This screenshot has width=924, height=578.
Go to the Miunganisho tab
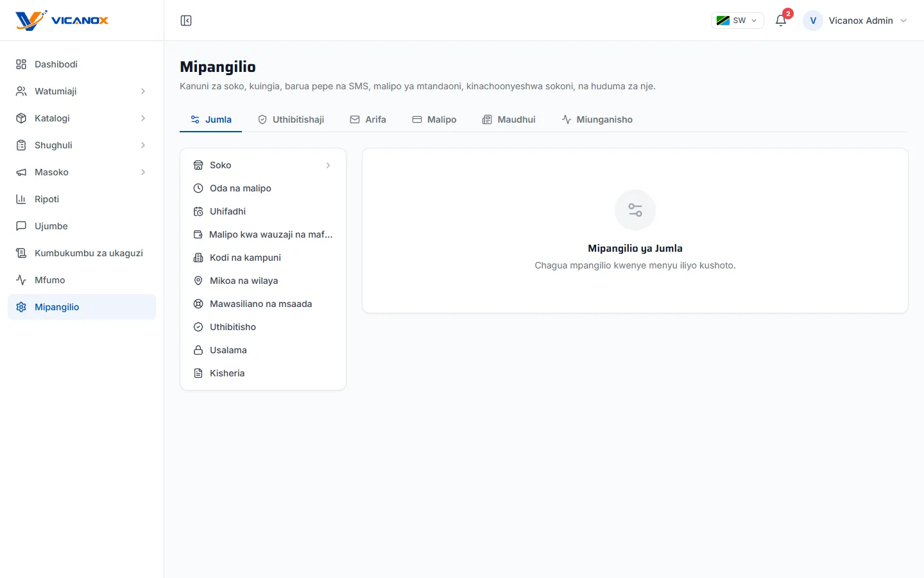click(x=597, y=119)
